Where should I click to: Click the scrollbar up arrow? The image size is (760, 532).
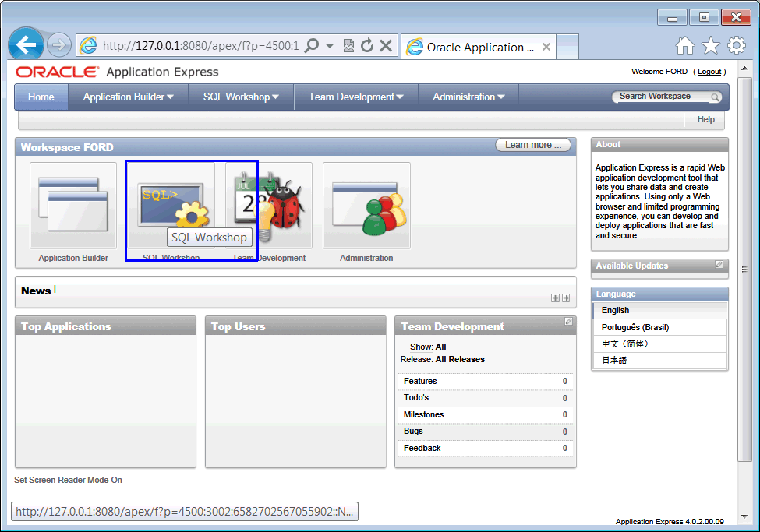[744, 69]
